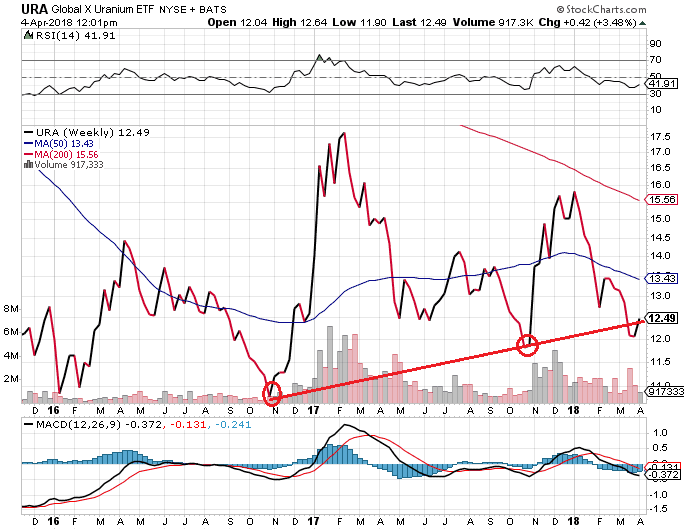Click the red circle marker near November 2016

(272, 393)
